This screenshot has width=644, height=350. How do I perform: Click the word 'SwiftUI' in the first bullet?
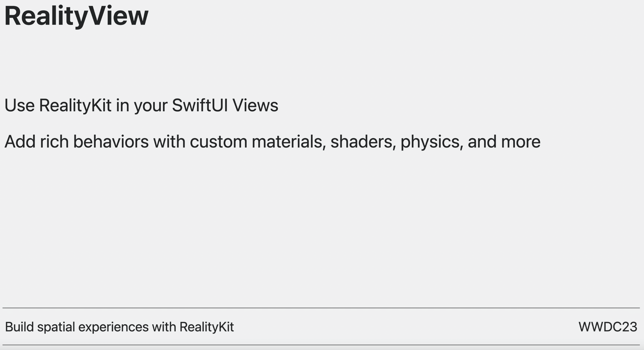coord(200,105)
